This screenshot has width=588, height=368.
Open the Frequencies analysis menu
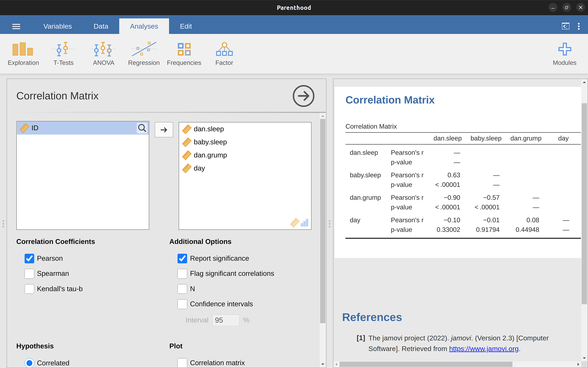pos(184,54)
